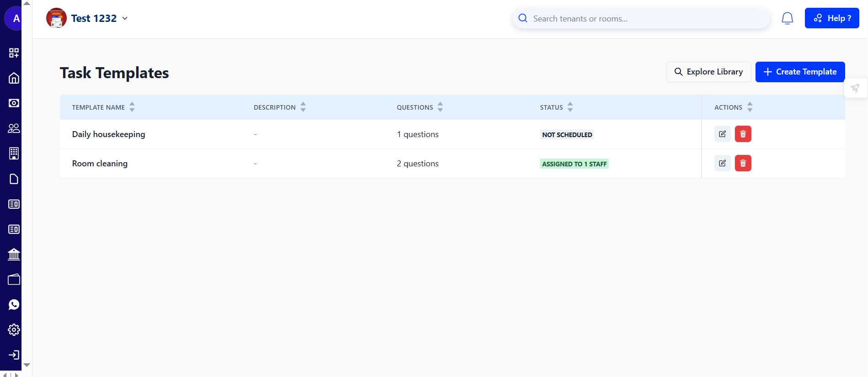Screen dimensions: 868x377
Task: Edit the Daily housekeeping template
Action: (x=722, y=134)
